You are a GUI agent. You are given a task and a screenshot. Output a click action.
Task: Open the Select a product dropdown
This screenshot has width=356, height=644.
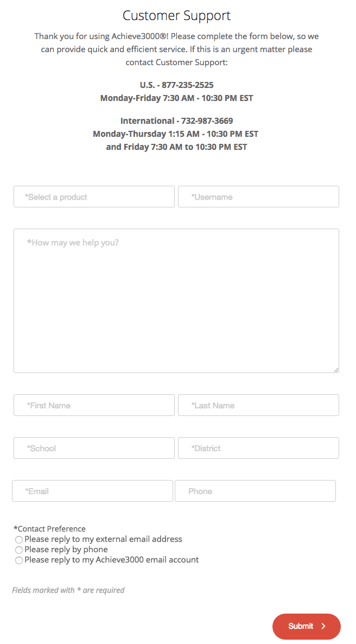pos(94,197)
